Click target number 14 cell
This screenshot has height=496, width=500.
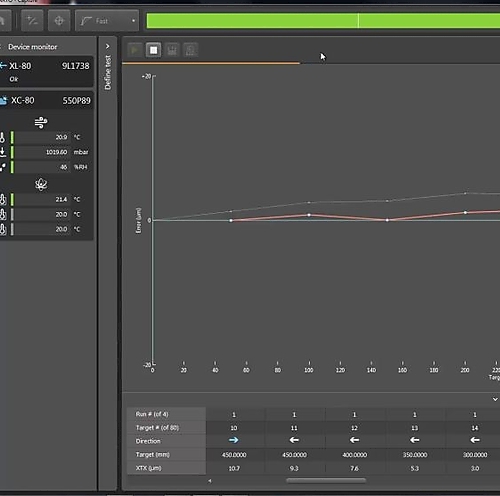[x=475, y=428]
